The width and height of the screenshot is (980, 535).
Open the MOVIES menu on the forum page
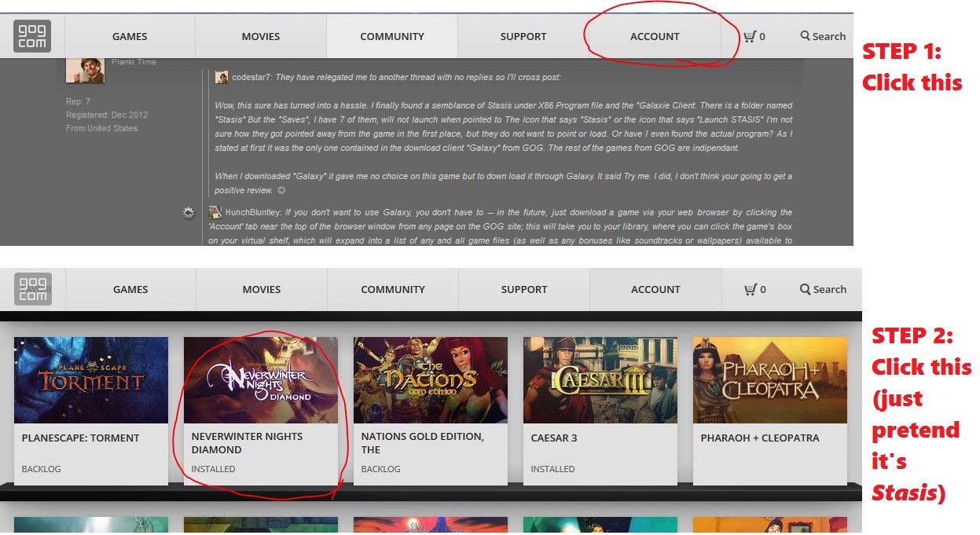(x=261, y=36)
